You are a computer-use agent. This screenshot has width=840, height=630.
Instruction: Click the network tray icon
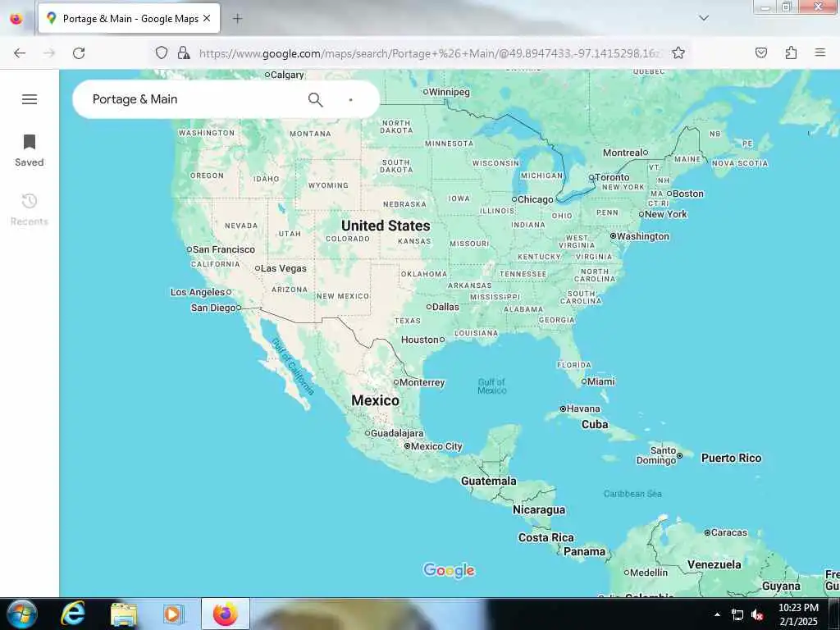(737, 615)
